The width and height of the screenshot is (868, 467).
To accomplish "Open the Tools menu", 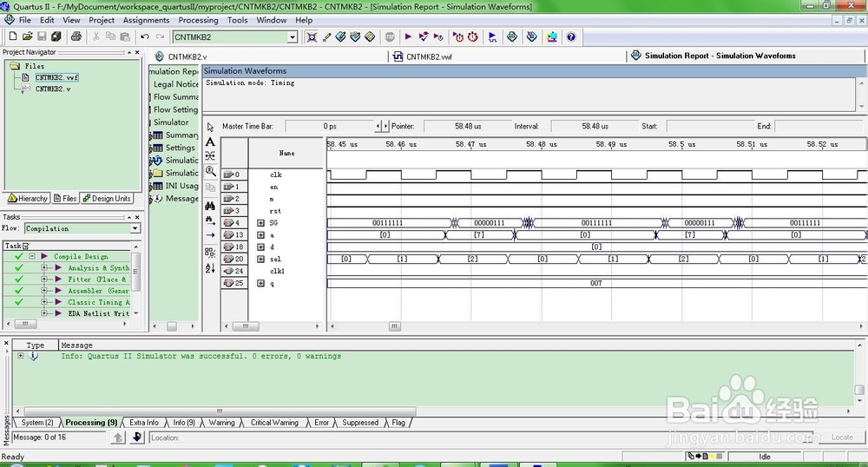I will [238, 20].
